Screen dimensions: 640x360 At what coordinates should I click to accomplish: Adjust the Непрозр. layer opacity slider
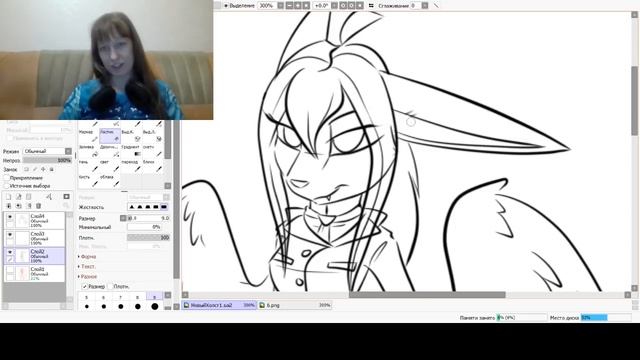point(47,160)
